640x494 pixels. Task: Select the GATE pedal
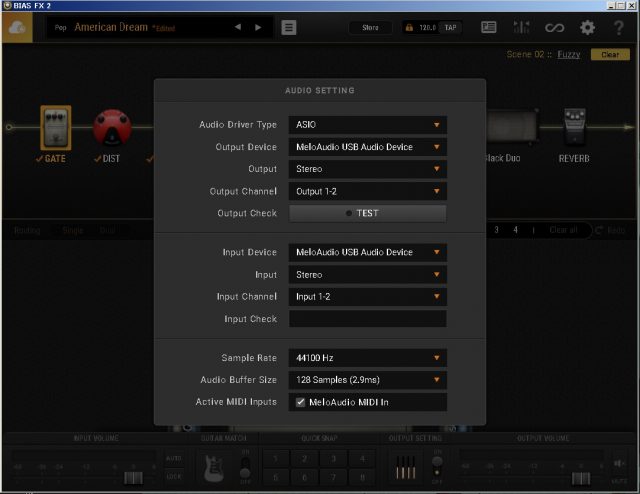point(56,128)
